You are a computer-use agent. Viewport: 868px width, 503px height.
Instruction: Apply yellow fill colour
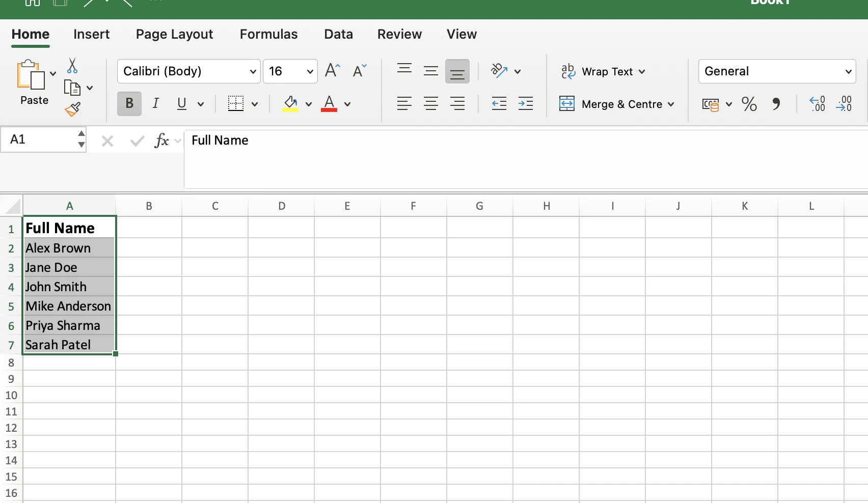[290, 104]
